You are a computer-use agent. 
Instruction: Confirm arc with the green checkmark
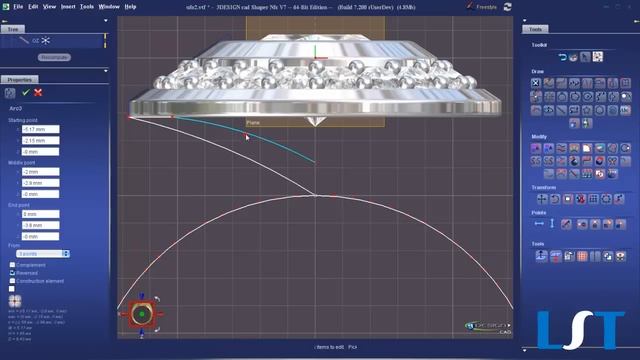click(x=26, y=92)
